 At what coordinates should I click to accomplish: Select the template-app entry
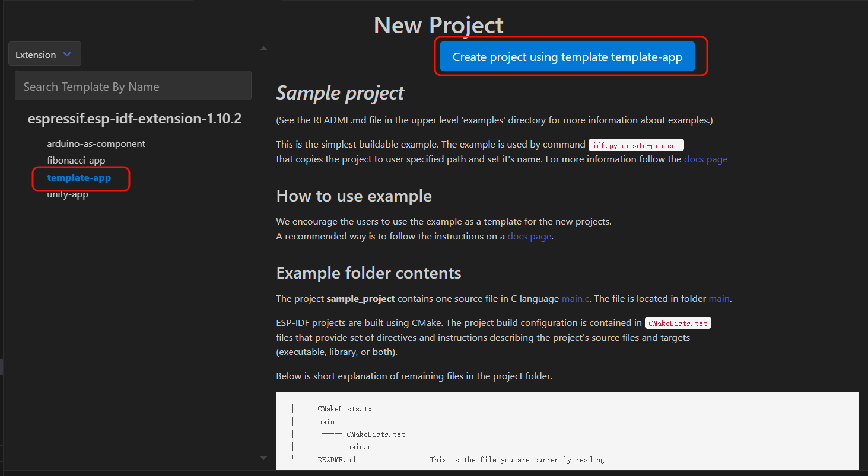click(x=79, y=178)
